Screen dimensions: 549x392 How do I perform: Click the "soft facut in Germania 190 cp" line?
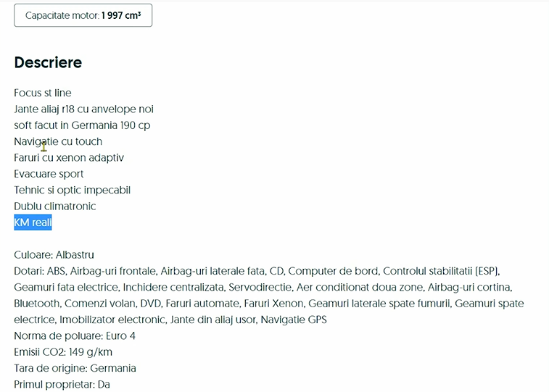pos(82,125)
